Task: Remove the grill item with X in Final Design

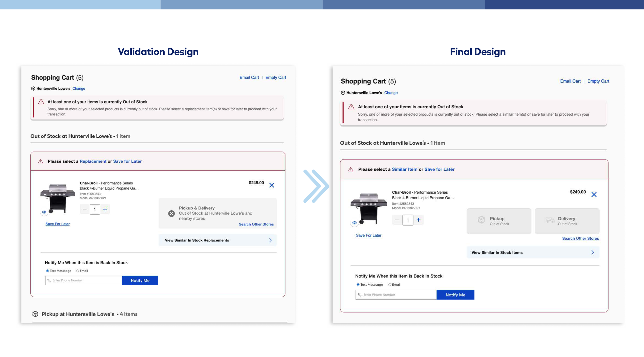Action: point(594,194)
